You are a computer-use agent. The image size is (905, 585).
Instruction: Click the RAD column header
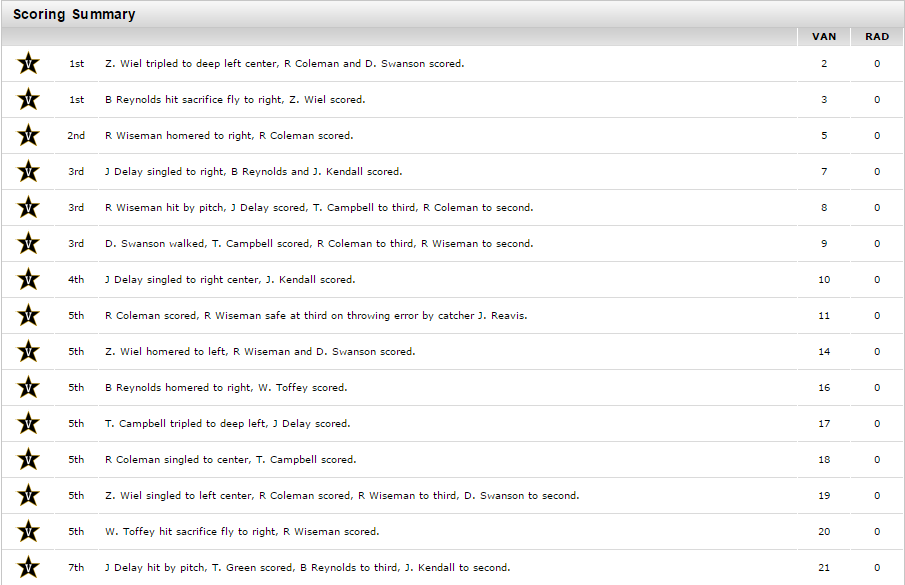click(877, 36)
